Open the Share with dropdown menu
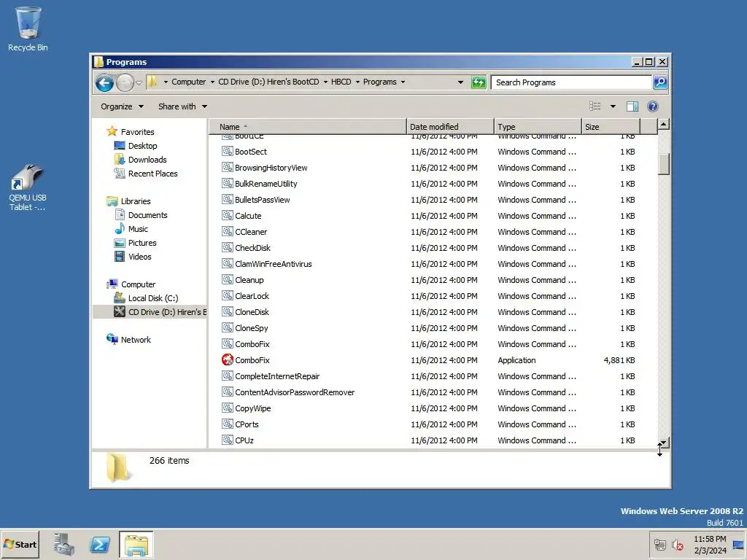 182,106
